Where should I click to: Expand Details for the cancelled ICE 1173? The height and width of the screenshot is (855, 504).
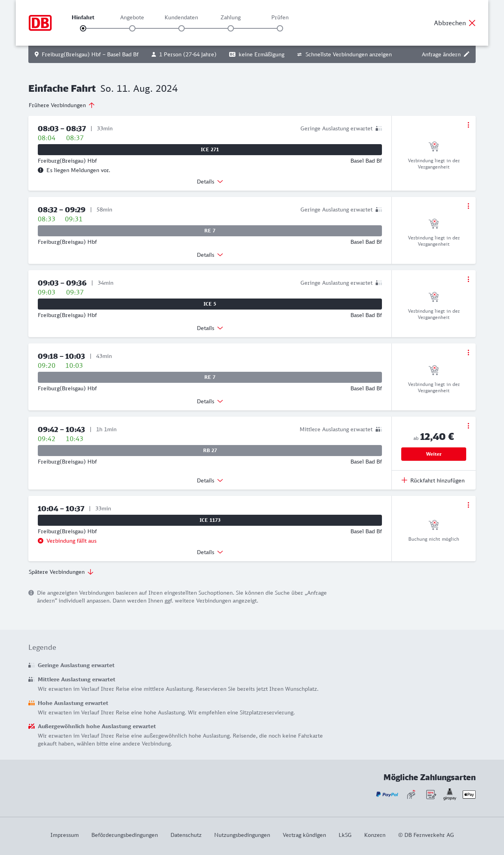[x=210, y=552]
